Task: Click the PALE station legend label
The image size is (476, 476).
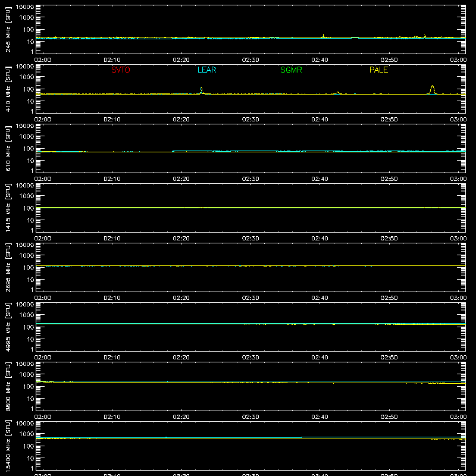Action: (378, 70)
